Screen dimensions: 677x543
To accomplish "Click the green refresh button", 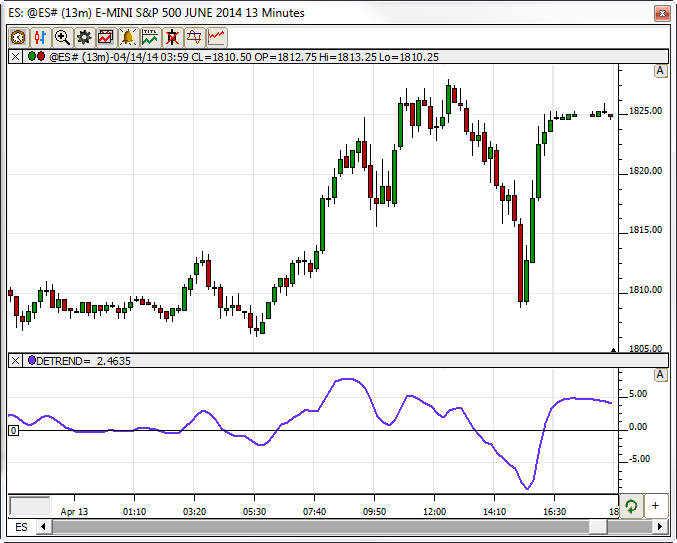I will coord(631,506).
